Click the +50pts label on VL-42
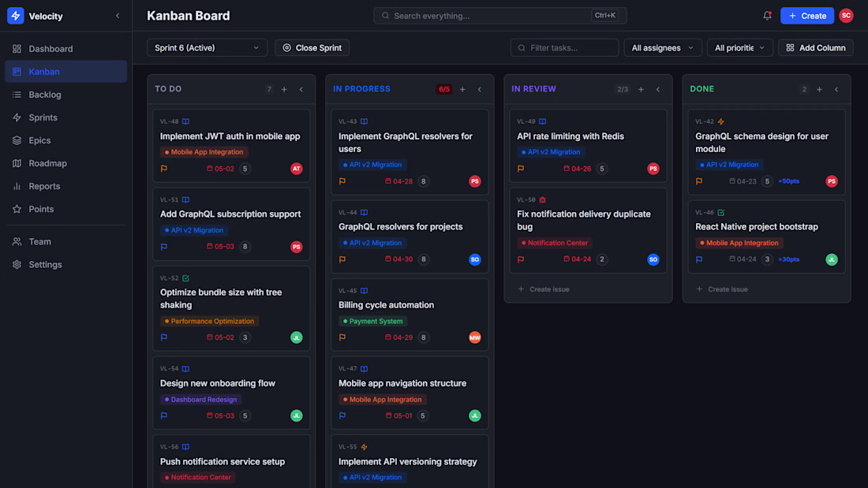The width and height of the screenshot is (868, 488). (x=789, y=181)
